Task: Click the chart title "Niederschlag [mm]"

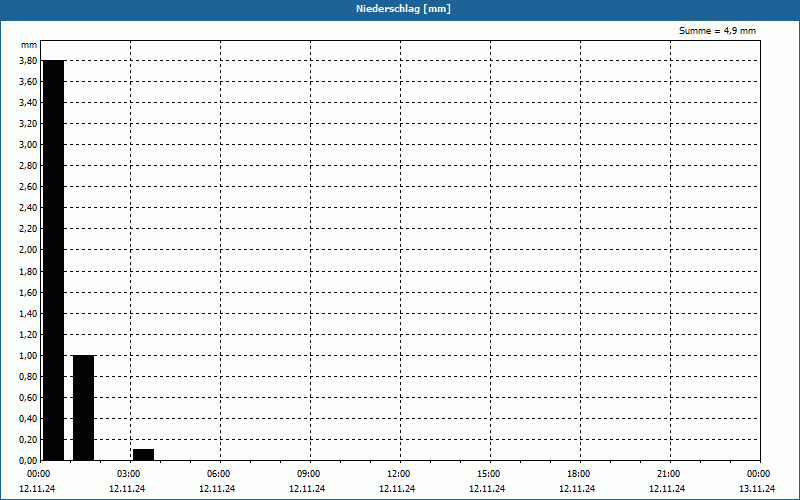Action: pyautogui.click(x=403, y=9)
